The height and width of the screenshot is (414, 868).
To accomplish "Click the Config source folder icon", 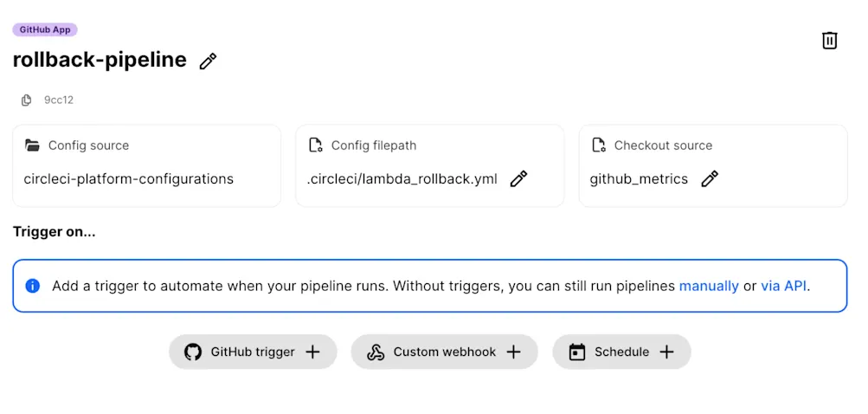I will (33, 146).
